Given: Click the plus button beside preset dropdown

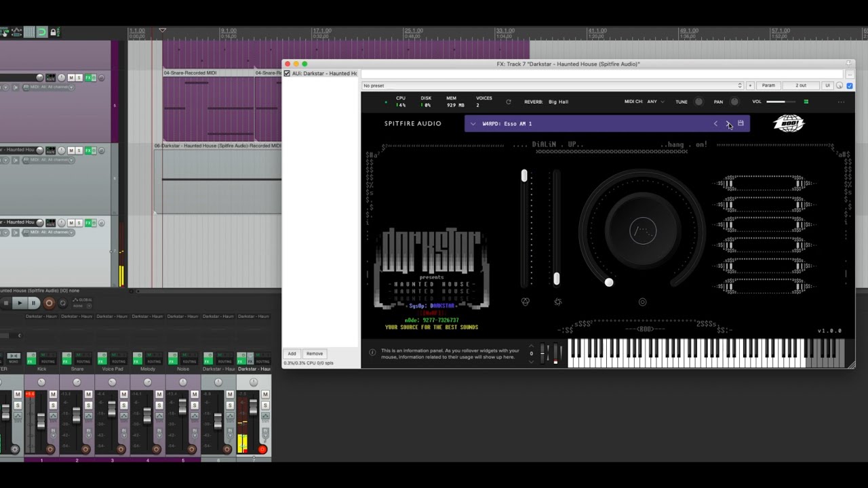Looking at the screenshot, I should (x=750, y=85).
